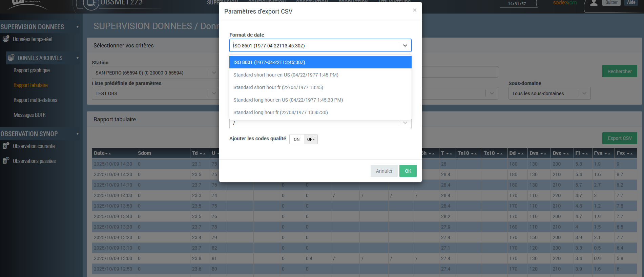Click the Observation courante icon
The height and width of the screenshot is (277, 644).
[x=6, y=146]
